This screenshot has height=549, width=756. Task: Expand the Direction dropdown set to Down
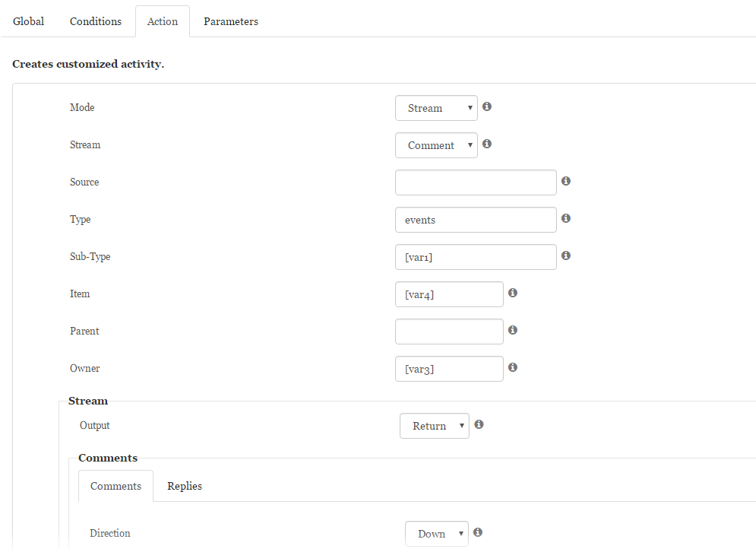coord(437,534)
